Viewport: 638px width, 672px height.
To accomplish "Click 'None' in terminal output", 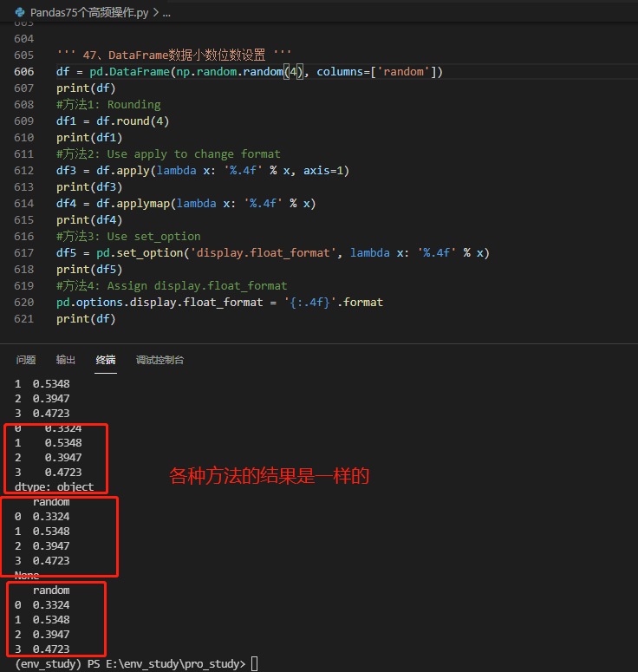I will [27, 575].
